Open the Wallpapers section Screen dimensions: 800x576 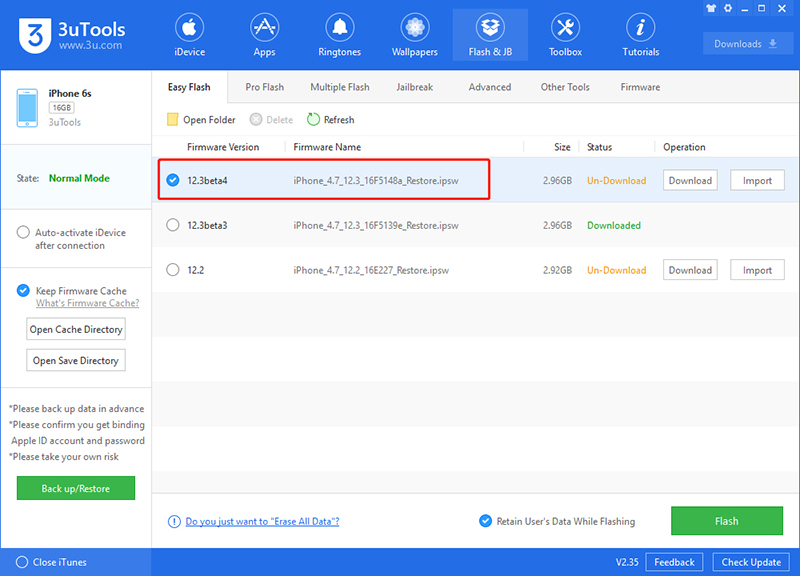415,35
